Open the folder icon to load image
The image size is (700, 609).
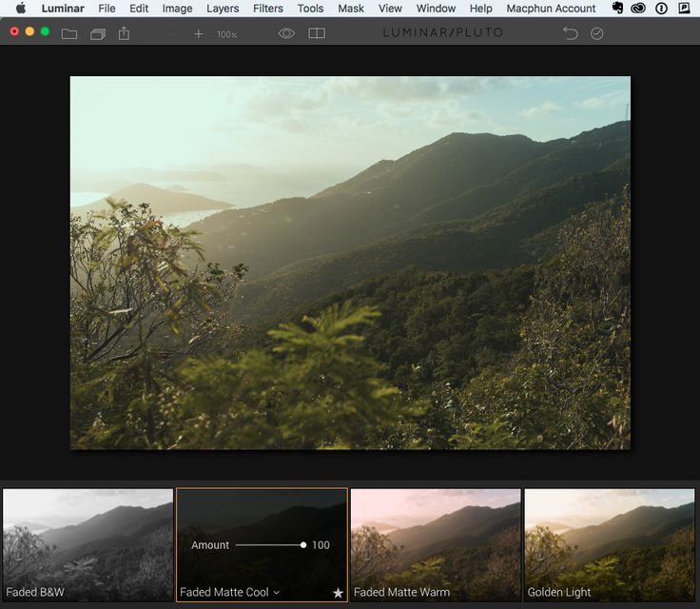pos(69,33)
